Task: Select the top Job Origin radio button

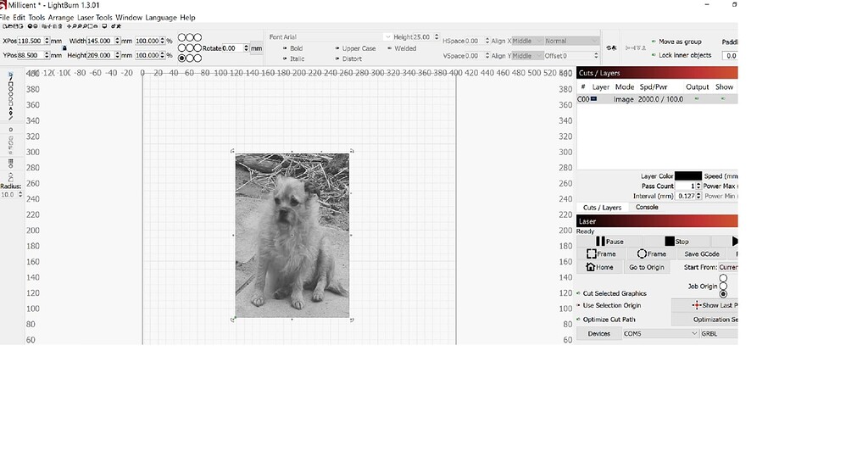Action: pos(723,278)
